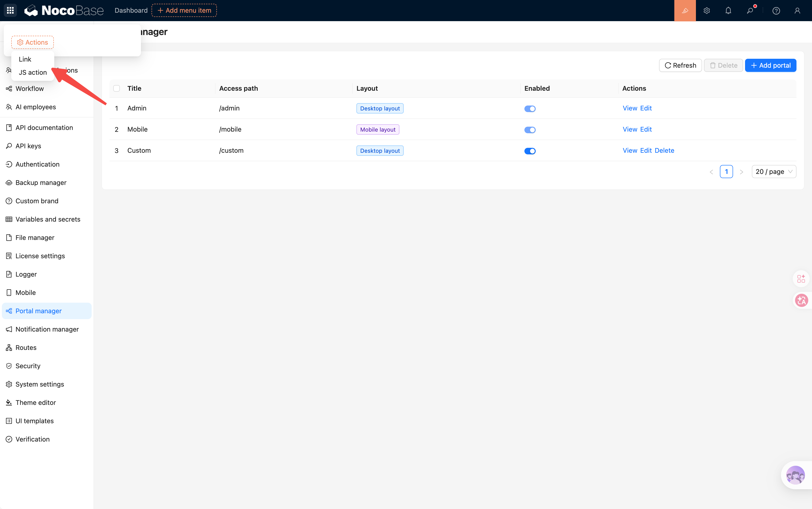Edit the Admin portal
This screenshot has width=812, height=509.
(646, 108)
